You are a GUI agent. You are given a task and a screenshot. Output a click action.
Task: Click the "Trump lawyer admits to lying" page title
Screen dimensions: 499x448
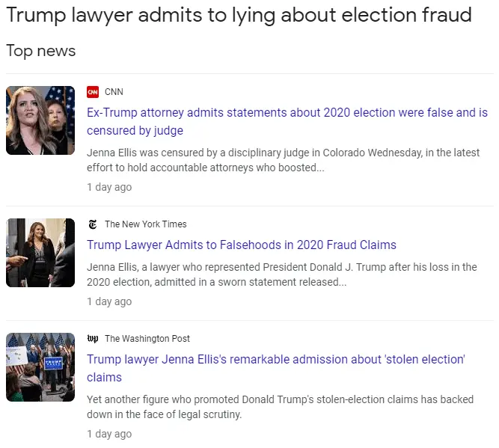239,15
